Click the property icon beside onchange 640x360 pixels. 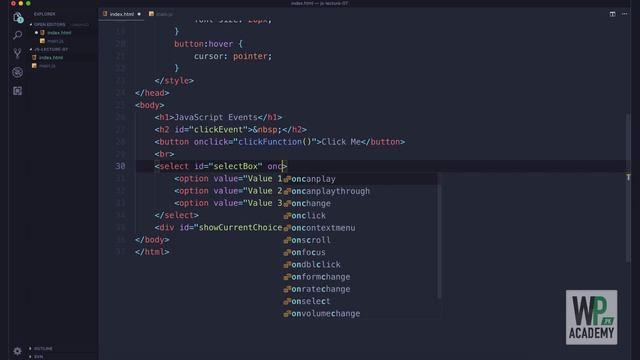tap(287, 204)
